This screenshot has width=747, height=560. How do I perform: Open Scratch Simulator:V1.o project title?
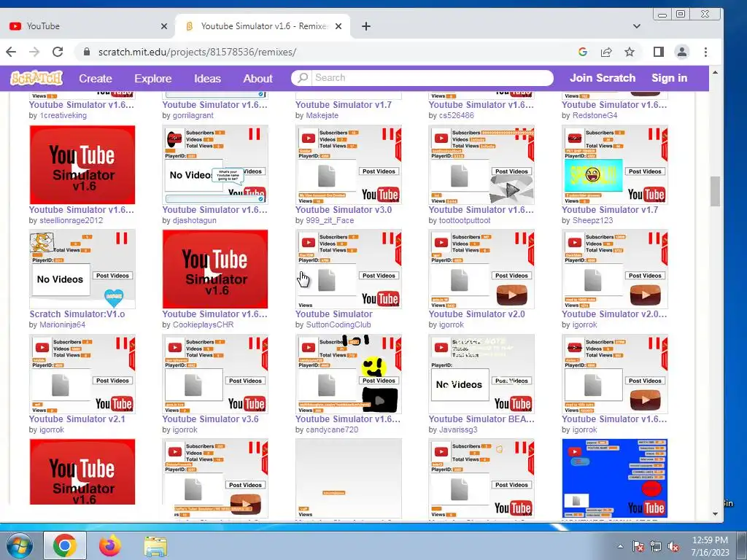[x=77, y=314]
